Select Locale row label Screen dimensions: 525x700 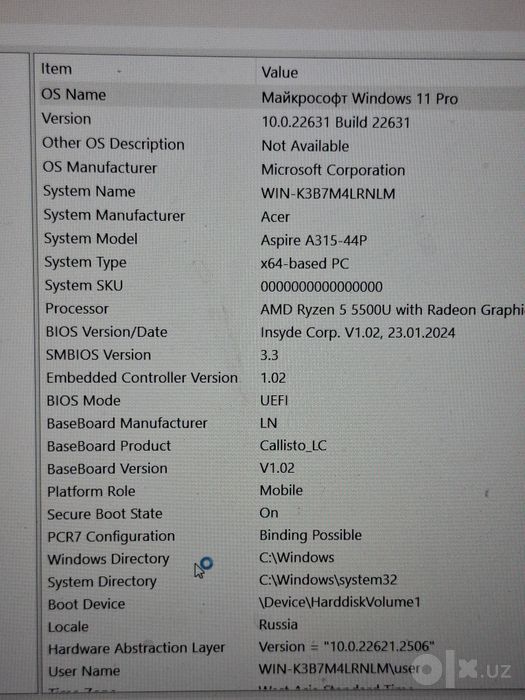pyautogui.click(x=68, y=627)
